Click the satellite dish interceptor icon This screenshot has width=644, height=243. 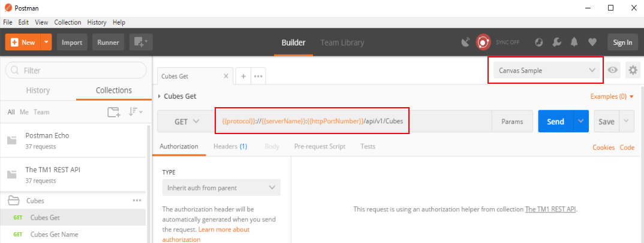pos(465,42)
